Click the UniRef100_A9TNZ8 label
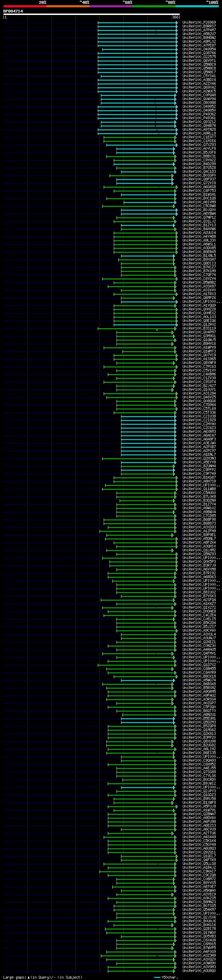The width and height of the screenshot is (222, 980). (x=199, y=129)
